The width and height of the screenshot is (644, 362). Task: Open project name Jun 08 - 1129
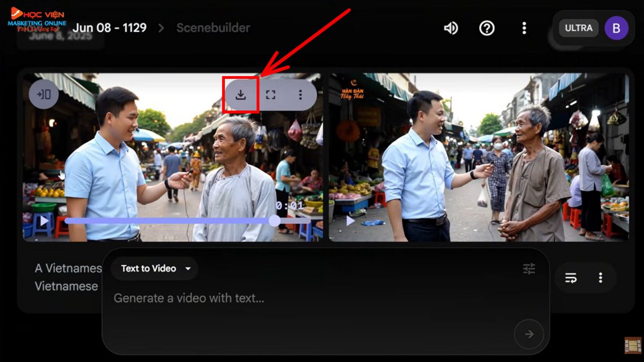[109, 28]
